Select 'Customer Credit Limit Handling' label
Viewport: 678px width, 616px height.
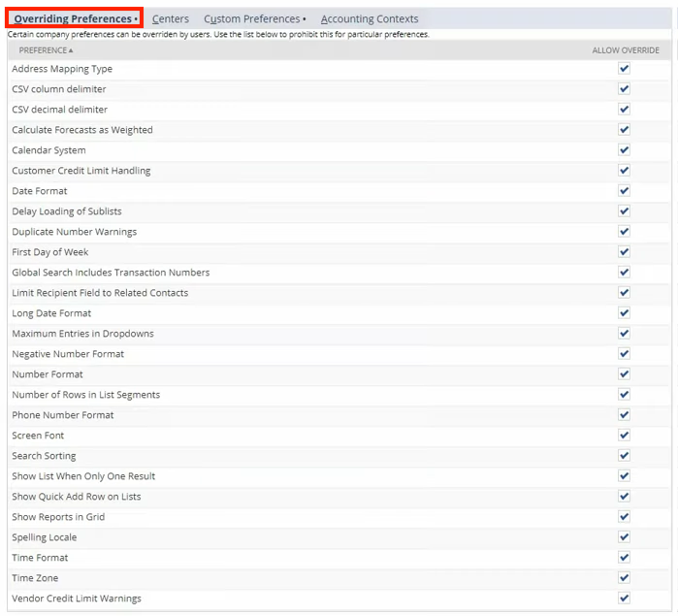click(81, 171)
